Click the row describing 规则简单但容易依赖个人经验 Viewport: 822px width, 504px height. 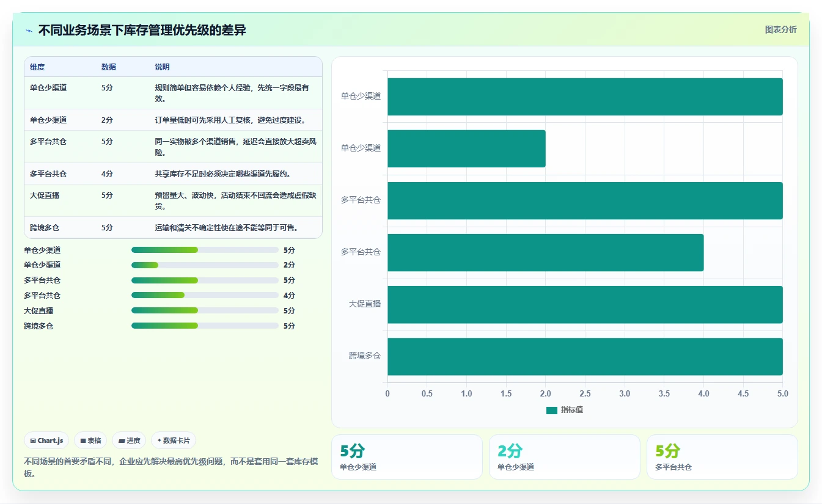(173, 93)
